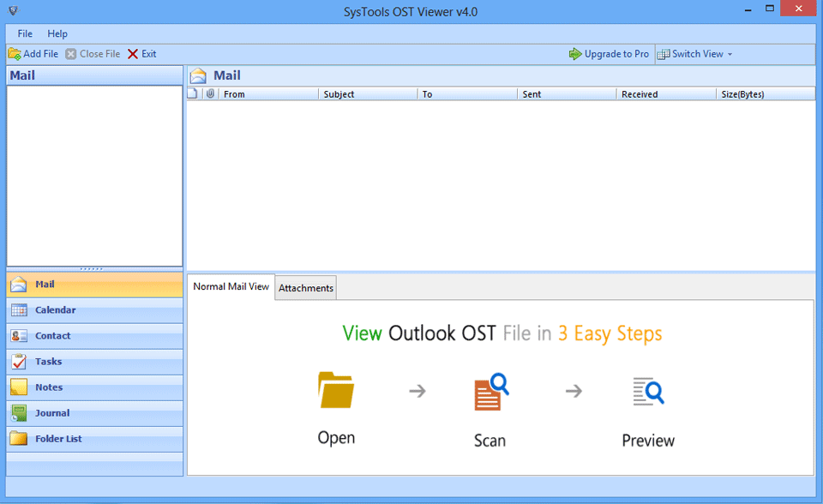The width and height of the screenshot is (823, 504).
Task: Open the Journal section
Action: pos(94,412)
